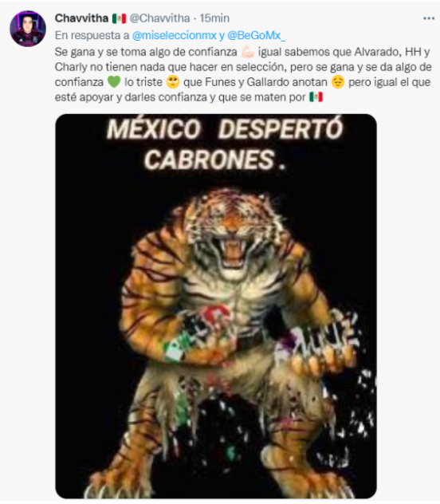The width and height of the screenshot is (440, 504).
Task: Click the Mexican flag emoji ending the tweet
Action: (x=316, y=96)
